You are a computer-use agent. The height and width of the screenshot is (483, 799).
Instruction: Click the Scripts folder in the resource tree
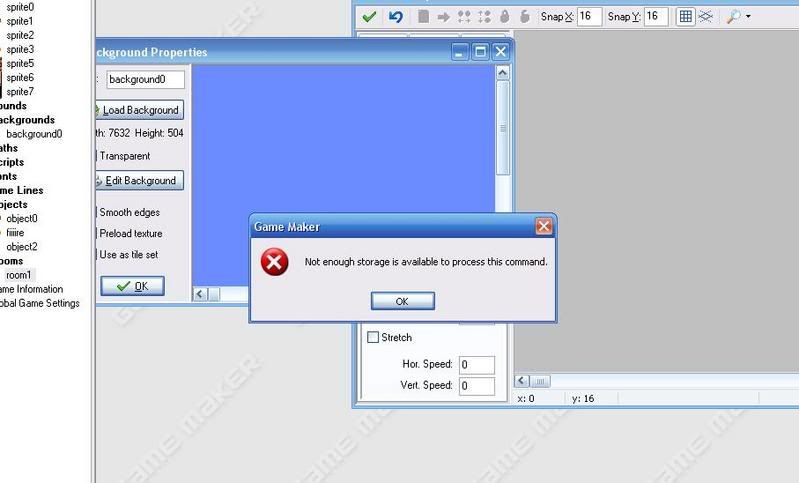click(x=12, y=162)
